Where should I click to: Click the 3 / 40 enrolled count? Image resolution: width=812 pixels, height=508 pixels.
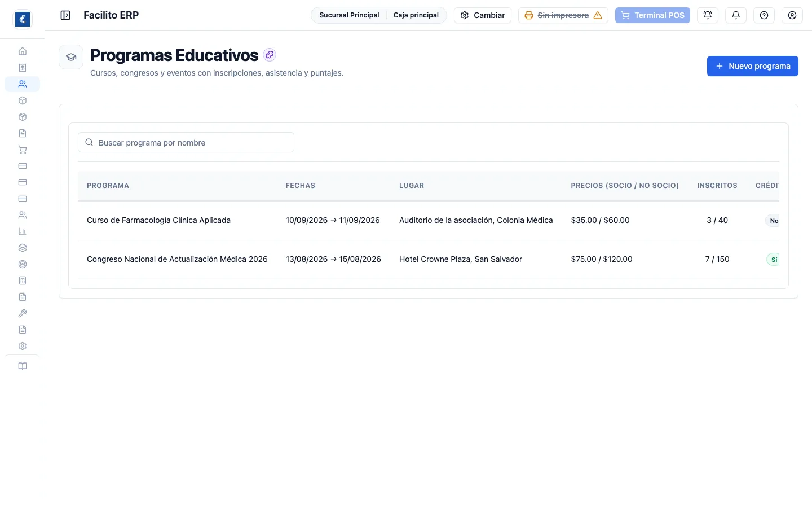[x=717, y=220]
